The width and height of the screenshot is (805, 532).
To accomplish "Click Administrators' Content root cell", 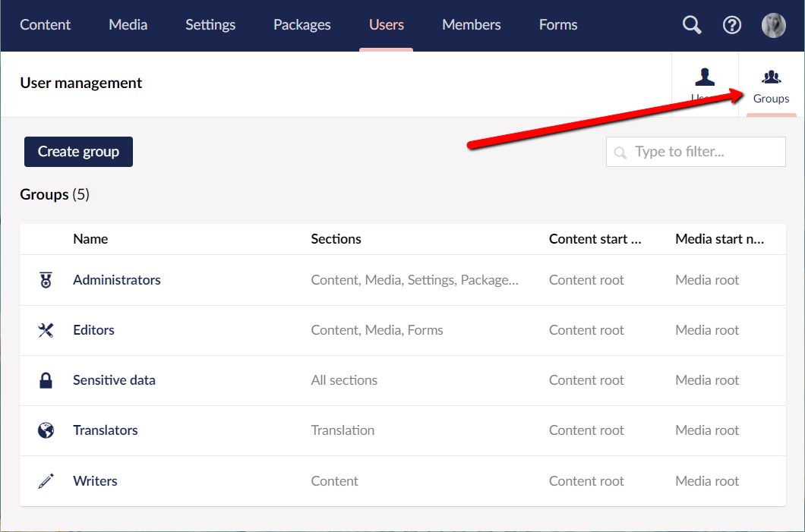I will tap(586, 280).
